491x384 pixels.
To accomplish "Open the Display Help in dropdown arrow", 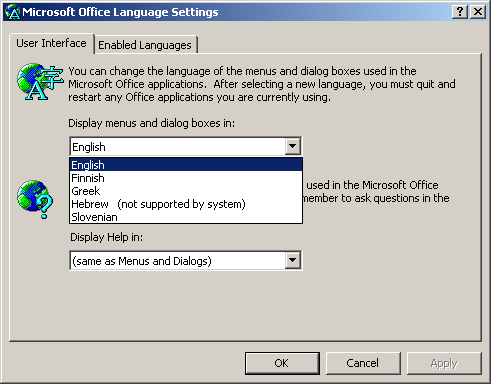I will [x=293, y=260].
